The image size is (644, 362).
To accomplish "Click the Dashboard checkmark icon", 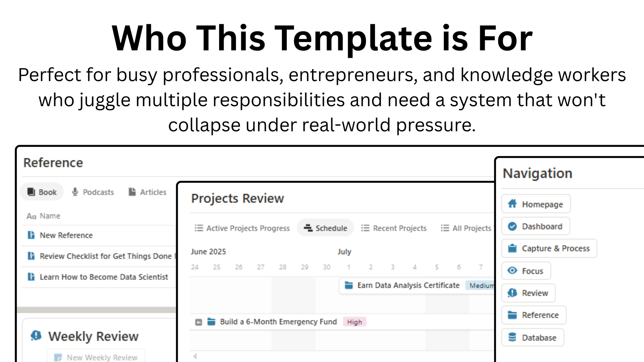I will [x=512, y=226].
